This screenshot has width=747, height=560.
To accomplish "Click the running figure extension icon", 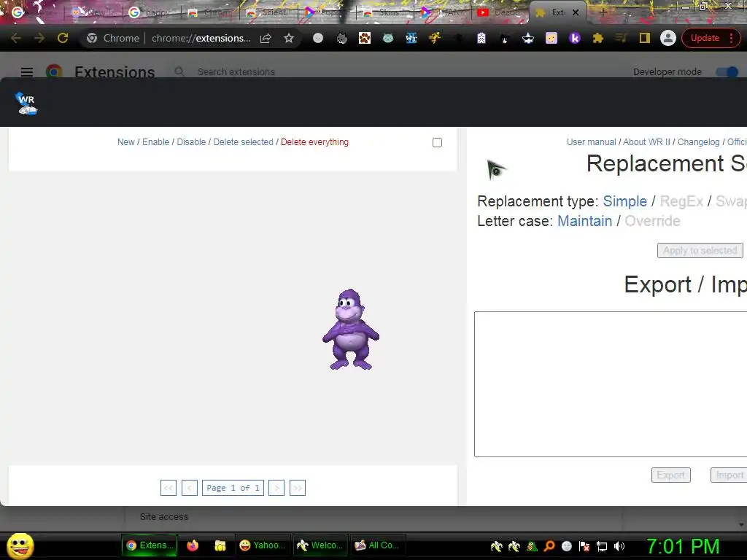I will click(435, 38).
